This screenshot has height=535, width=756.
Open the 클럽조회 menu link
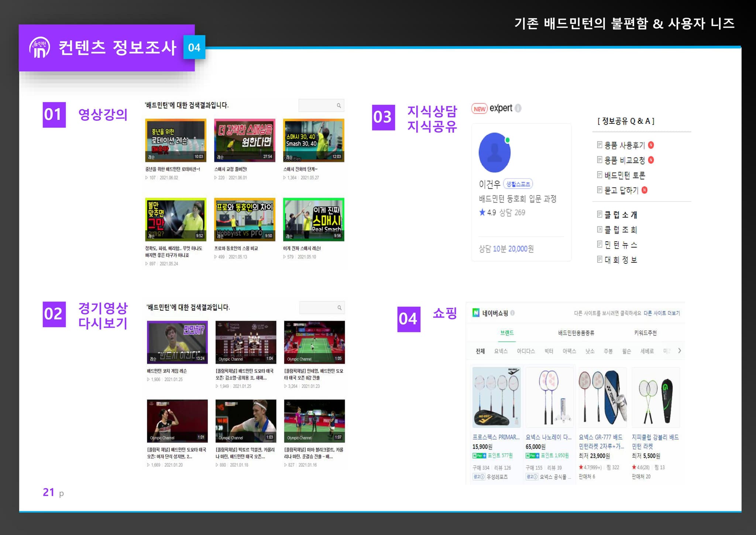pyautogui.click(x=621, y=229)
